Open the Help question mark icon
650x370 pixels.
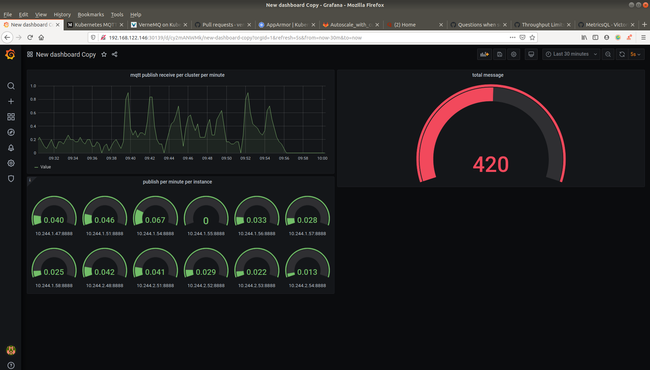click(11, 365)
